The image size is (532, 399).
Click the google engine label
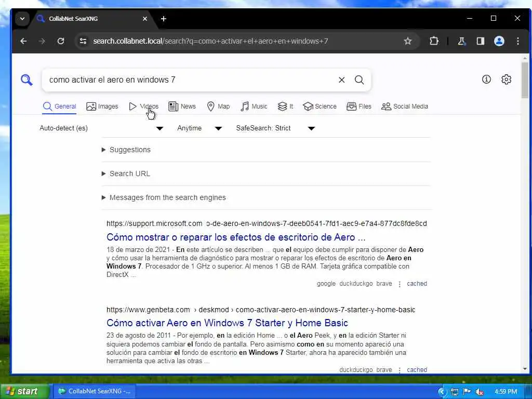coord(326,284)
